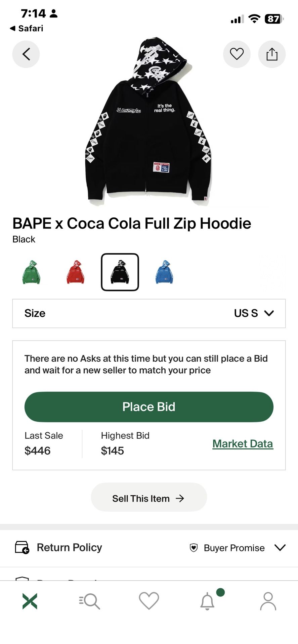298x644 pixels.
Task: Return to Safari via back link
Action: pos(27,29)
